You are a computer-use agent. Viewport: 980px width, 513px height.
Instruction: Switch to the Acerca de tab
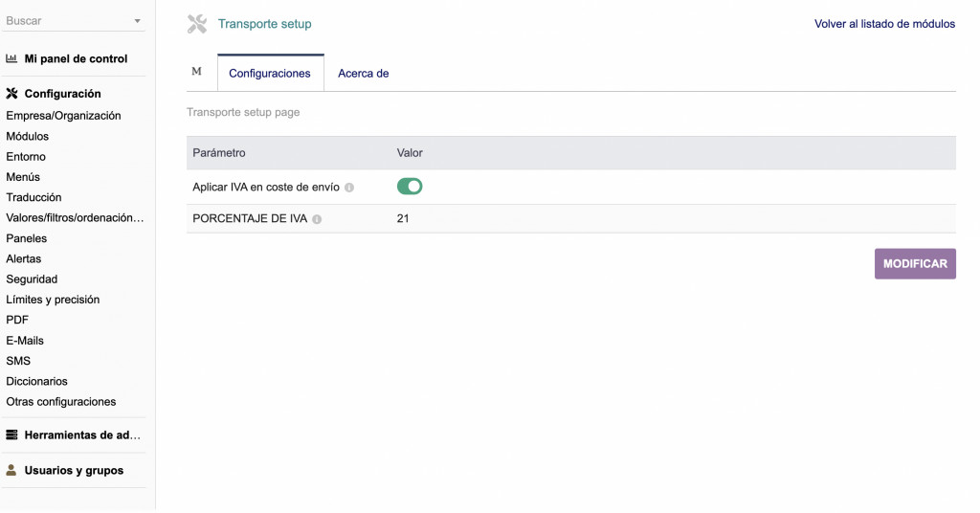click(363, 73)
